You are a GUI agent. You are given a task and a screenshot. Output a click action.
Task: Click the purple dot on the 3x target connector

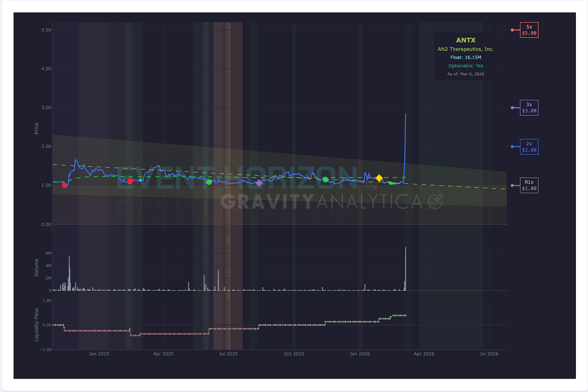pyautogui.click(x=512, y=108)
